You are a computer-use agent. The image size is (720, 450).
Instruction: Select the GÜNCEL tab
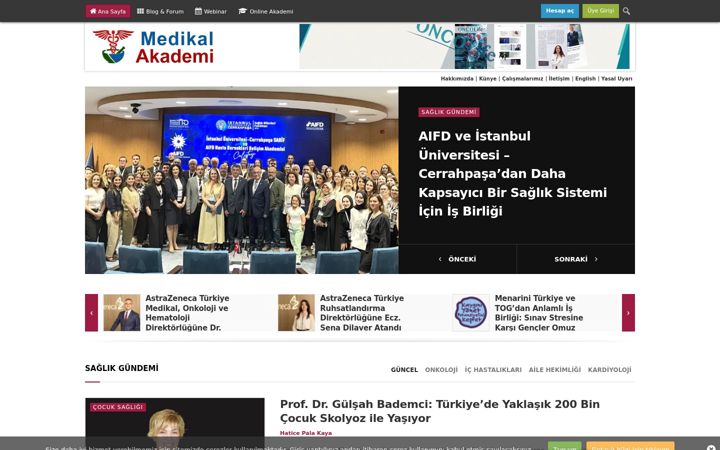pyautogui.click(x=404, y=370)
